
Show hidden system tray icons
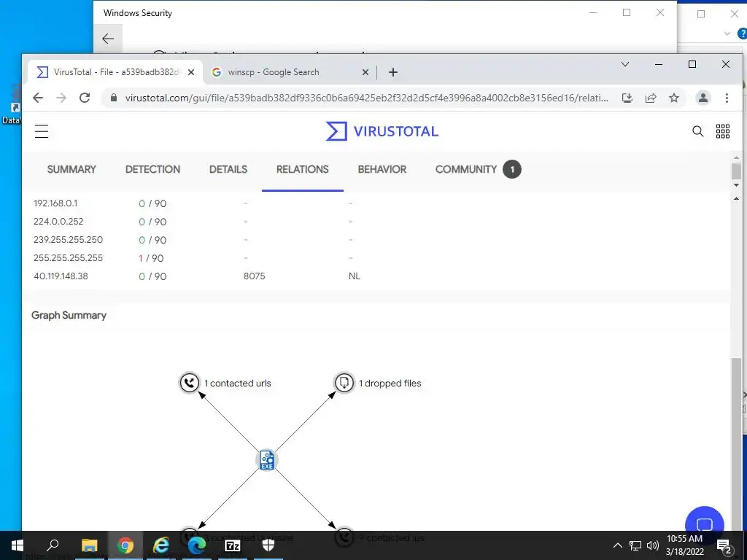click(617, 545)
